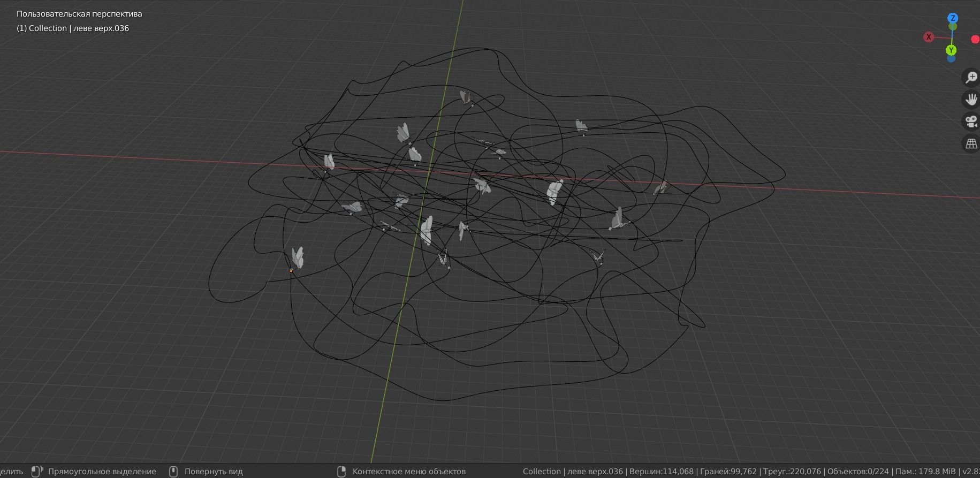Click the hand pan view button

coord(971,100)
